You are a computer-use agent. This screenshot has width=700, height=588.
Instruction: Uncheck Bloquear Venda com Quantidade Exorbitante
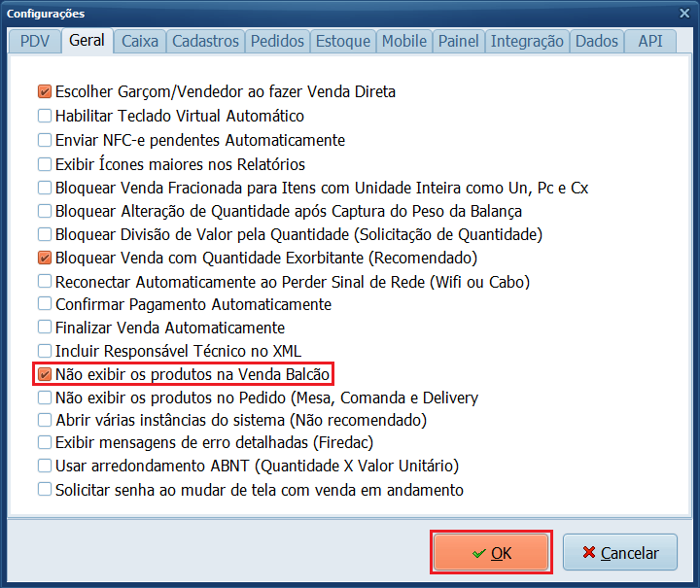coord(45,259)
